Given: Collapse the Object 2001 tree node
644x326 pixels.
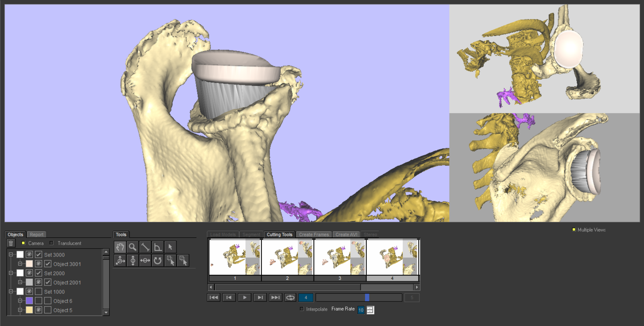Looking at the screenshot, I should click(x=20, y=282).
